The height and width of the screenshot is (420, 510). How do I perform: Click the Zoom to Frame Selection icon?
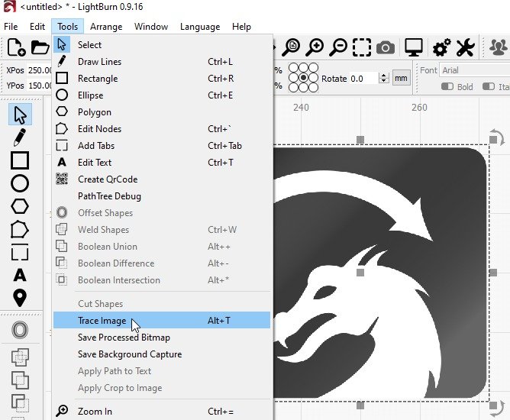pyautogui.click(x=362, y=47)
